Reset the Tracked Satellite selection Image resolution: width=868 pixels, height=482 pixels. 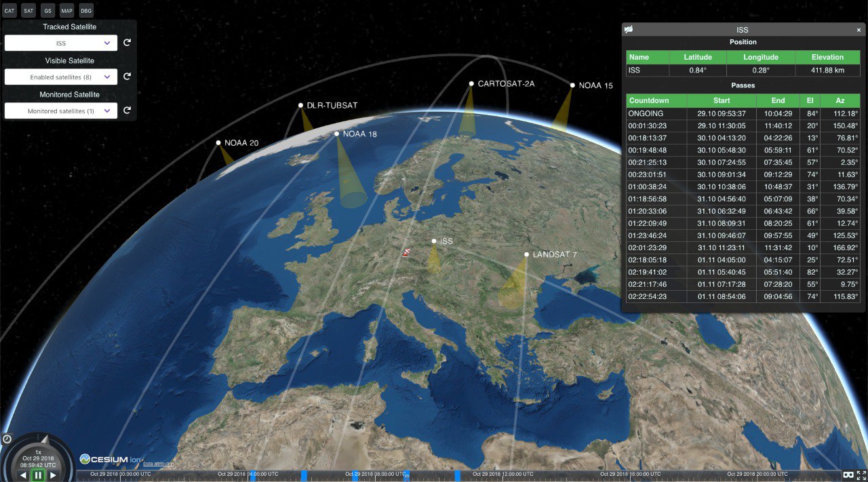(127, 43)
